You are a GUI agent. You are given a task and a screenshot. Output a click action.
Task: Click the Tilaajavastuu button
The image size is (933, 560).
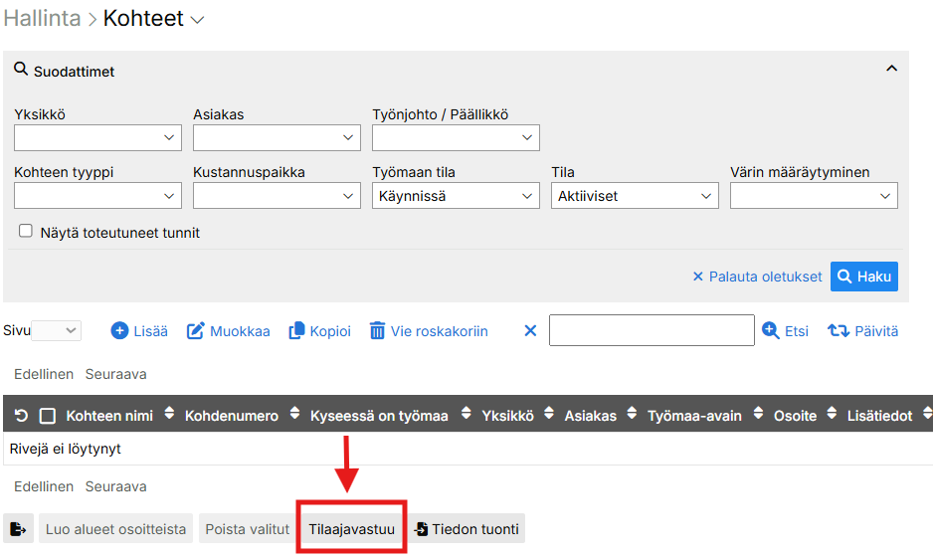pos(351,529)
